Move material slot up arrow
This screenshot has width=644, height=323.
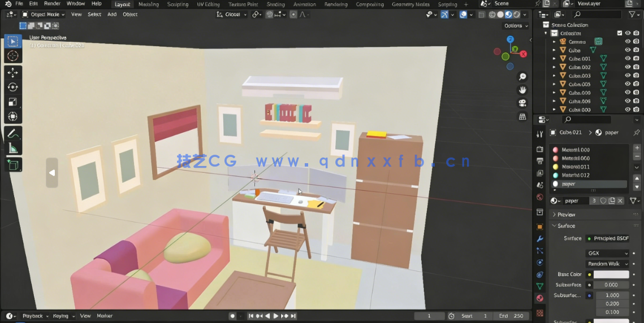pos(637,178)
